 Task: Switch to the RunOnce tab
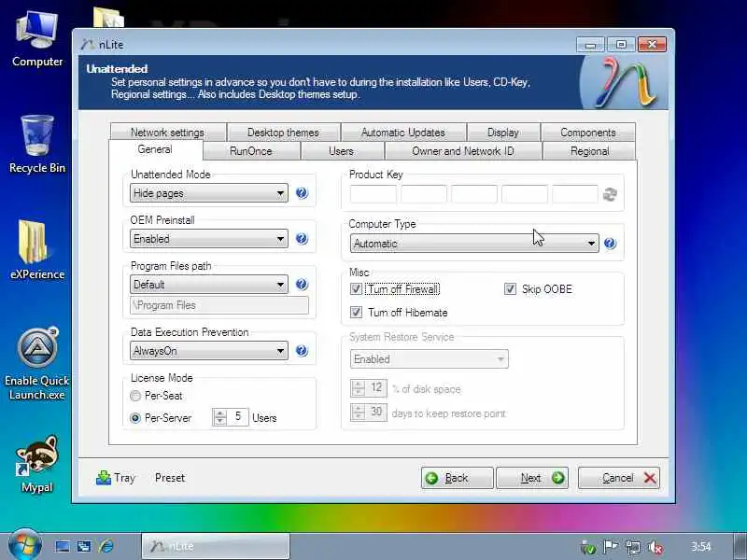251,151
